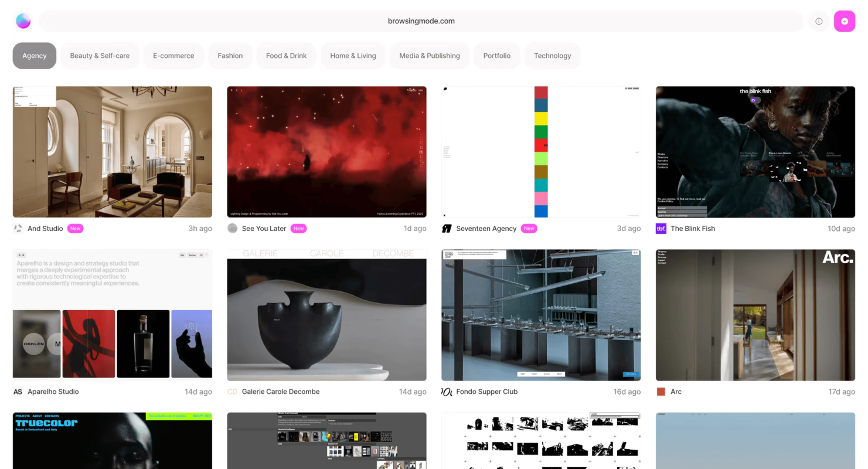This screenshot has width=868, height=469.
Task: Click The Blink Fish title link
Action: tap(693, 229)
